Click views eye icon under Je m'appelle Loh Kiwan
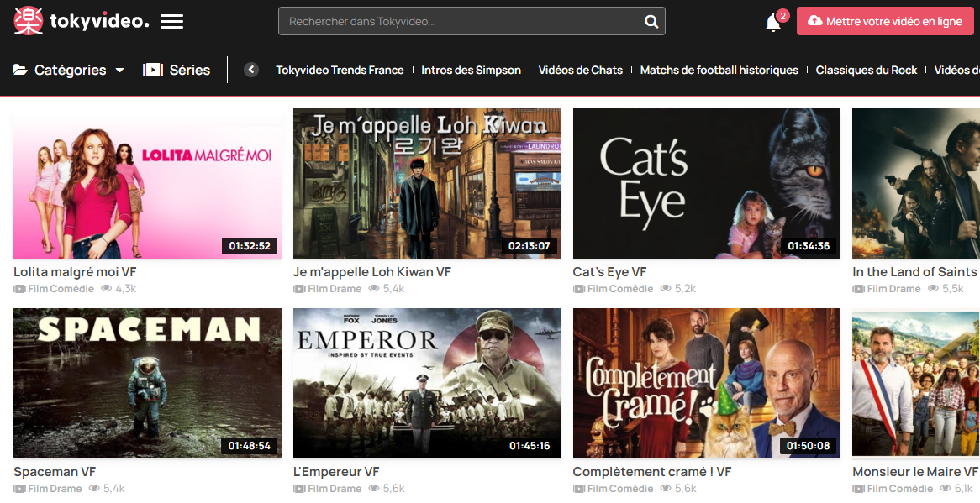The image size is (980, 503). tap(374, 288)
